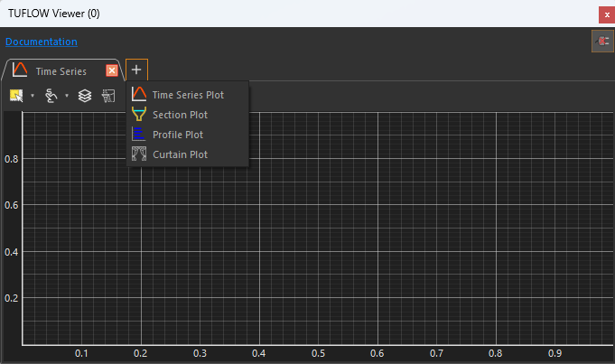Image resolution: width=615 pixels, height=364 pixels.
Task: Select the yellow selection tool icon
Action: [x=16, y=95]
